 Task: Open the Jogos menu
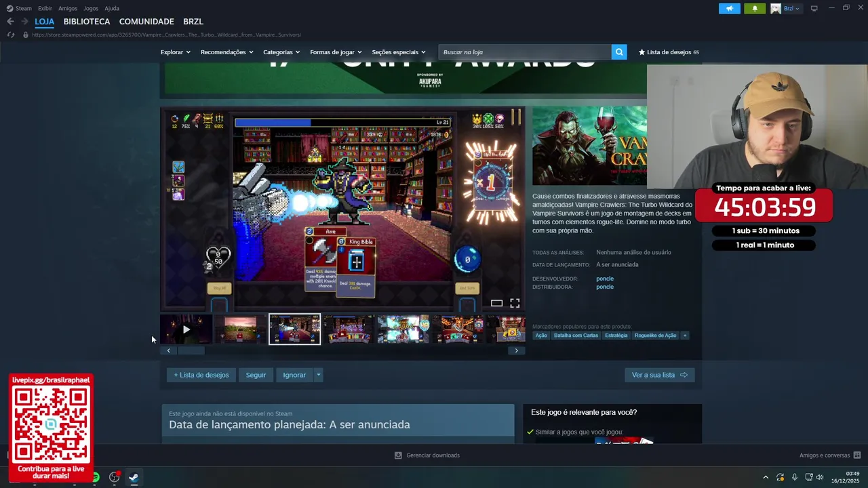[91, 8]
